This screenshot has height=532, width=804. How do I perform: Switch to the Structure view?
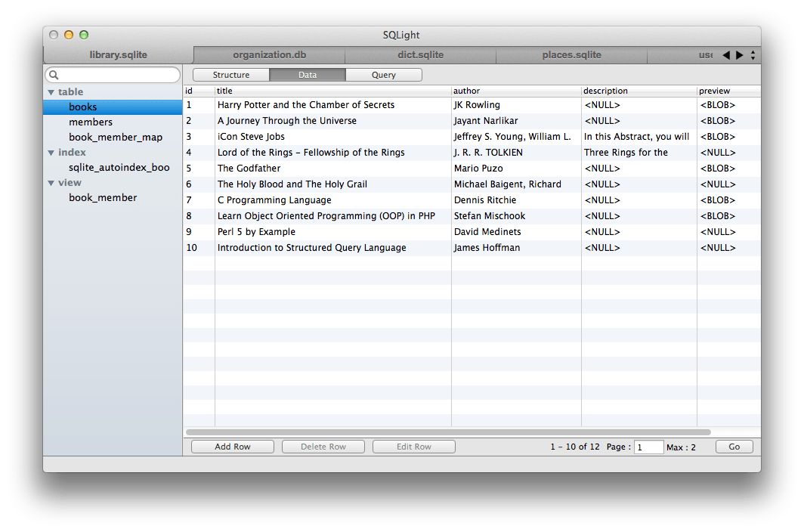point(230,74)
